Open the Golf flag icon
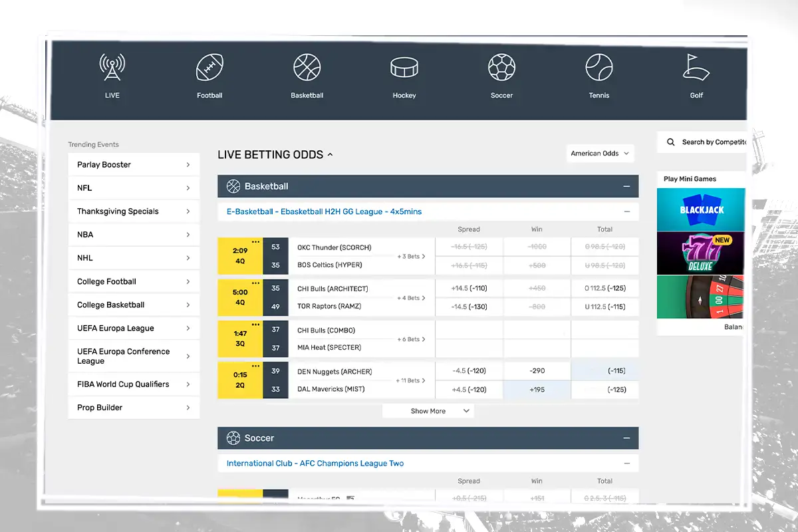Image resolution: width=798 pixels, height=532 pixels. click(696, 68)
